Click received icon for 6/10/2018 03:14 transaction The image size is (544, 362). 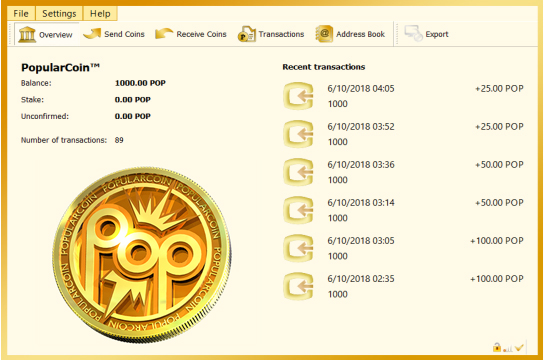pyautogui.click(x=298, y=210)
